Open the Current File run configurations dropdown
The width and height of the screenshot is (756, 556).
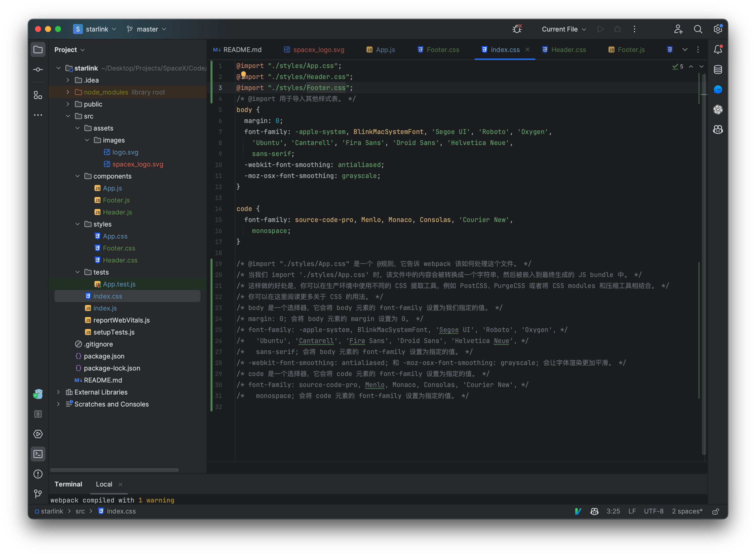563,29
